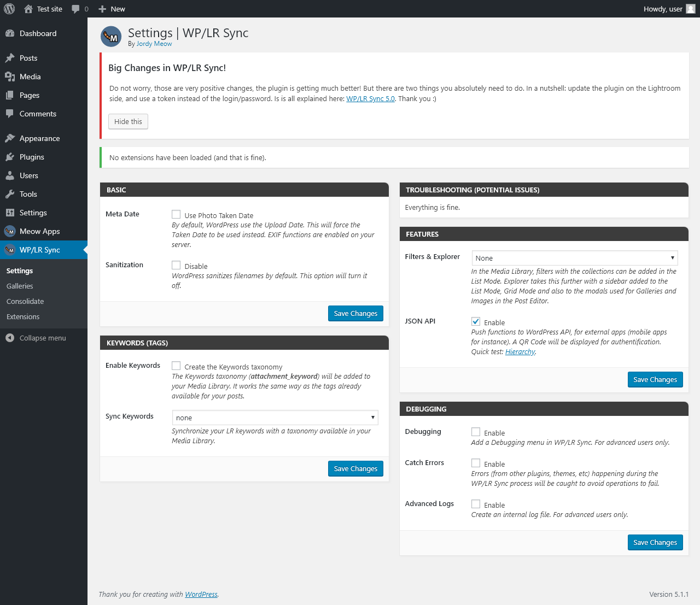
Task: Check the Sanitization Disable checkbox
Action: tap(176, 265)
